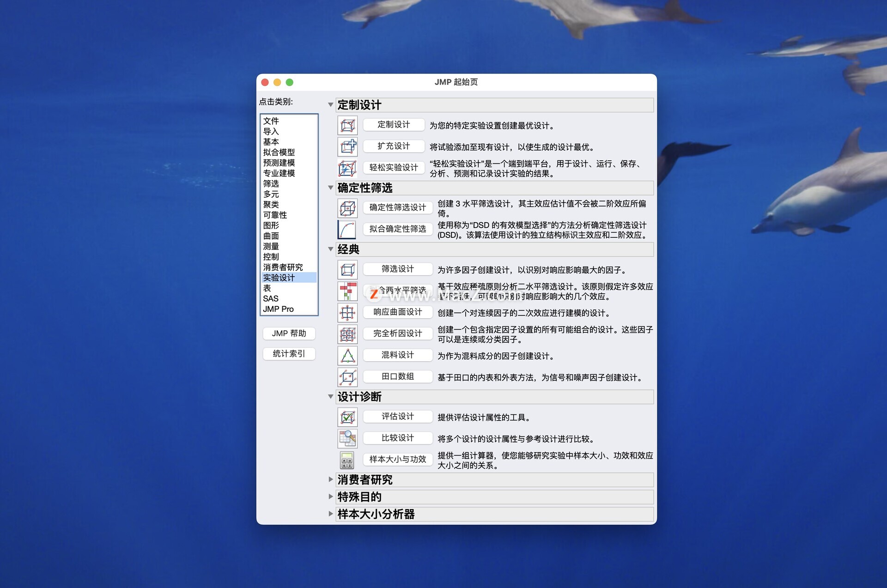The height and width of the screenshot is (588, 887).
Task: Click the 评估设计 button
Action: click(x=398, y=417)
